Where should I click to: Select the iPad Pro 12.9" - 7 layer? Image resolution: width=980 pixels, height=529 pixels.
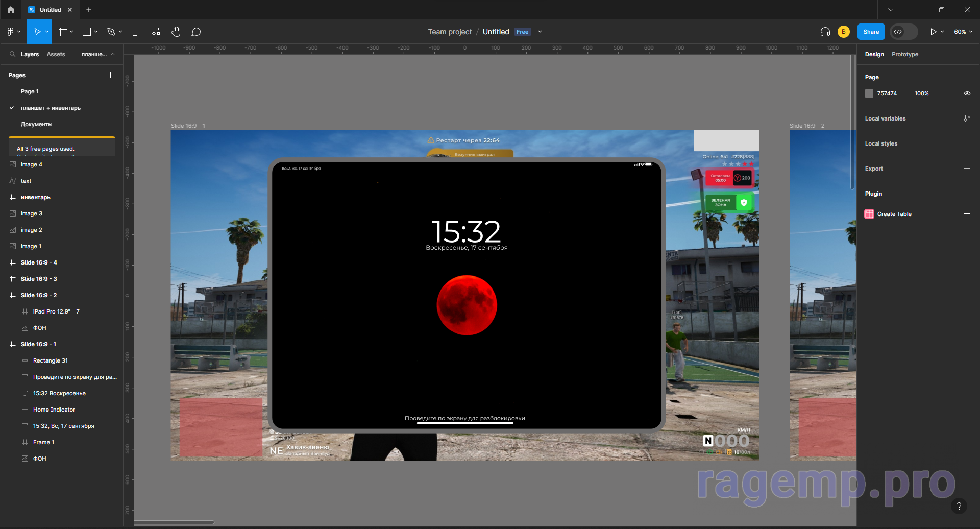pos(61,311)
